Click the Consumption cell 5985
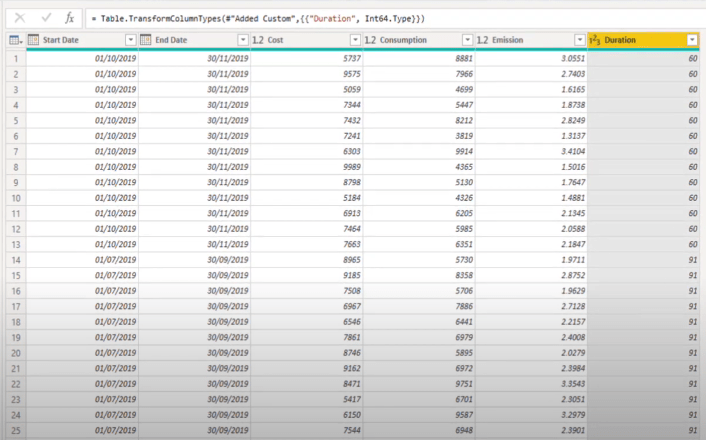This screenshot has height=440, width=706. [x=419, y=229]
